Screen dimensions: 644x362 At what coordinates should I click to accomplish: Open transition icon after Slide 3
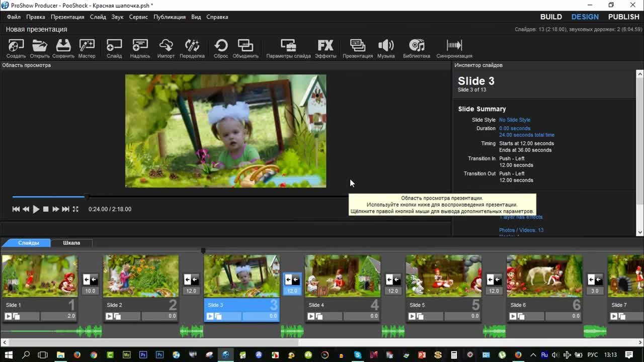click(292, 280)
